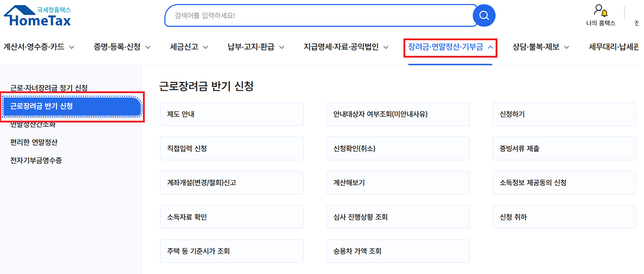Image resolution: width=644 pixels, height=274 pixels.
Task: Open 납부·고지·환급 menu
Action: point(251,47)
